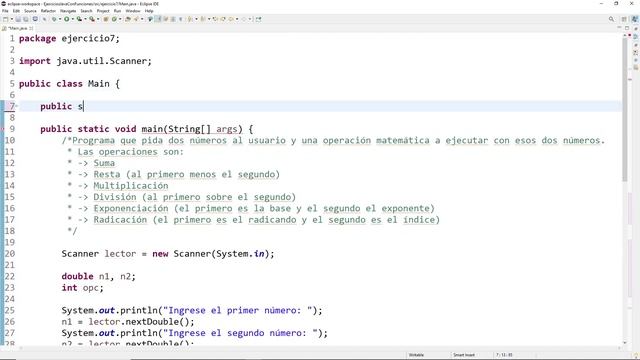Open the New file dropdown arrow
This screenshot has height=360, width=640.
pos(12,19)
